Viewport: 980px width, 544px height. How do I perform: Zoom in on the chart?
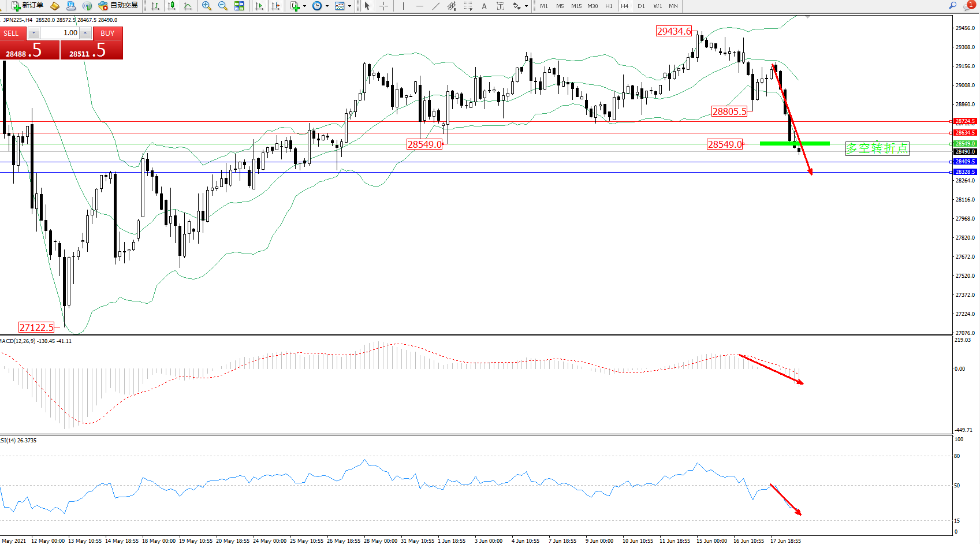pyautogui.click(x=207, y=6)
